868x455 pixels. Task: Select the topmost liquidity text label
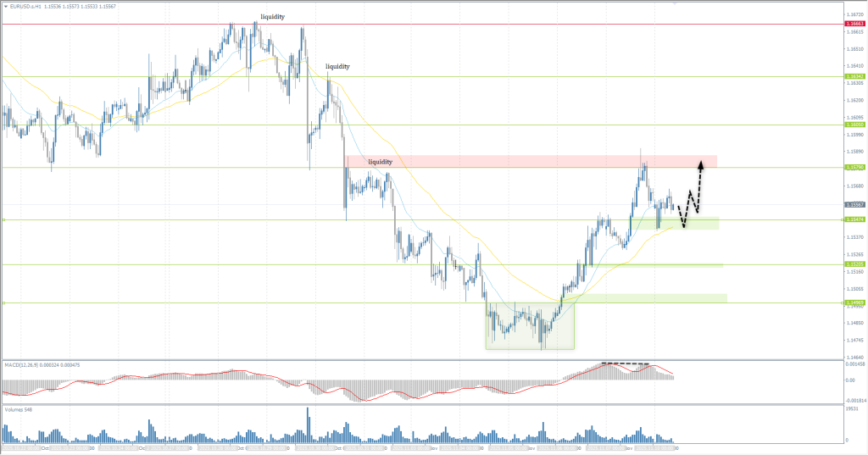pyautogui.click(x=272, y=16)
